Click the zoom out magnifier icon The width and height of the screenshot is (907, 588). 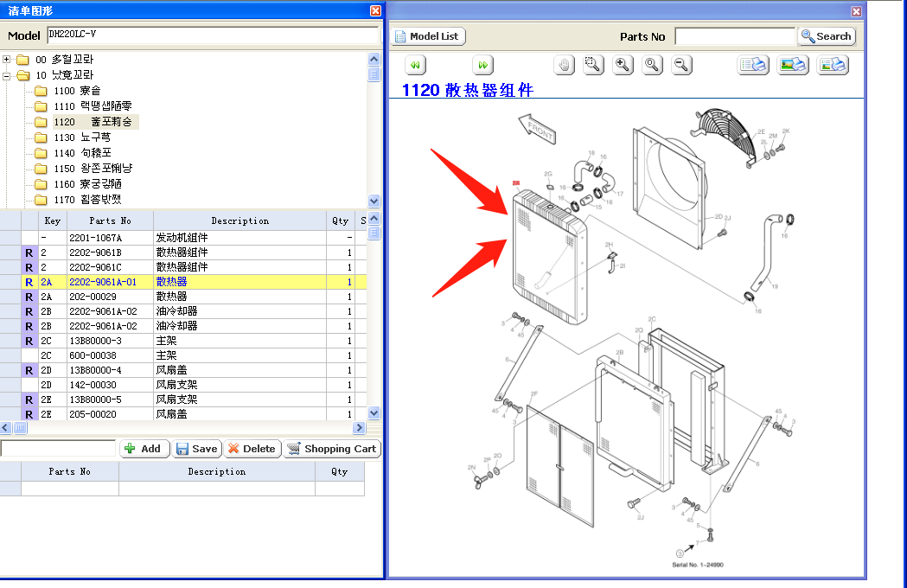[682, 65]
